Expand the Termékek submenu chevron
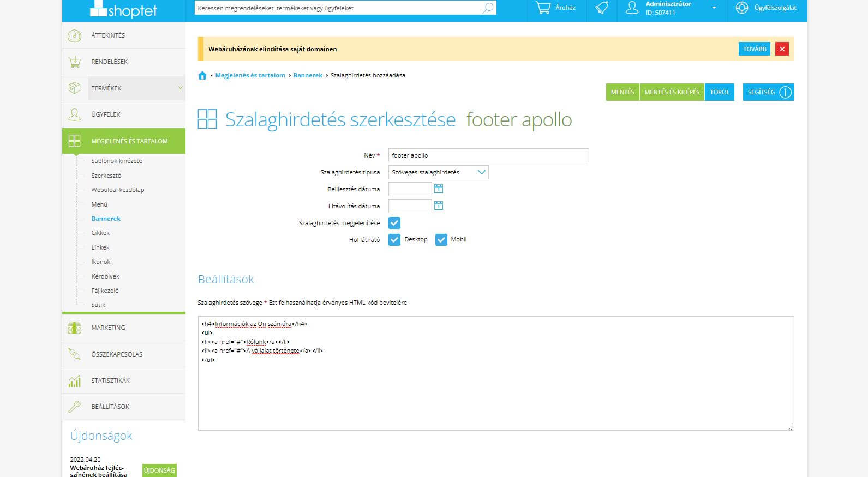 [180, 88]
